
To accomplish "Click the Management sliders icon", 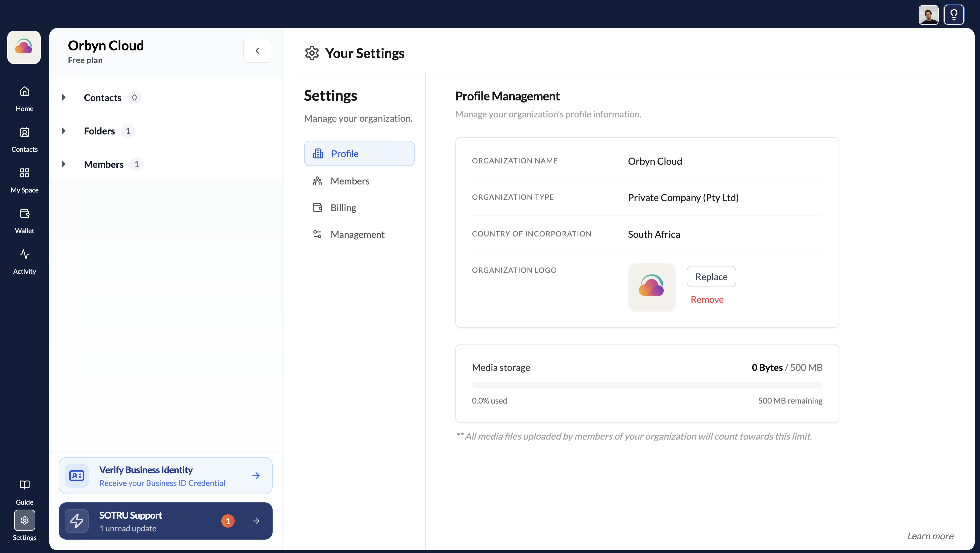I will [317, 234].
